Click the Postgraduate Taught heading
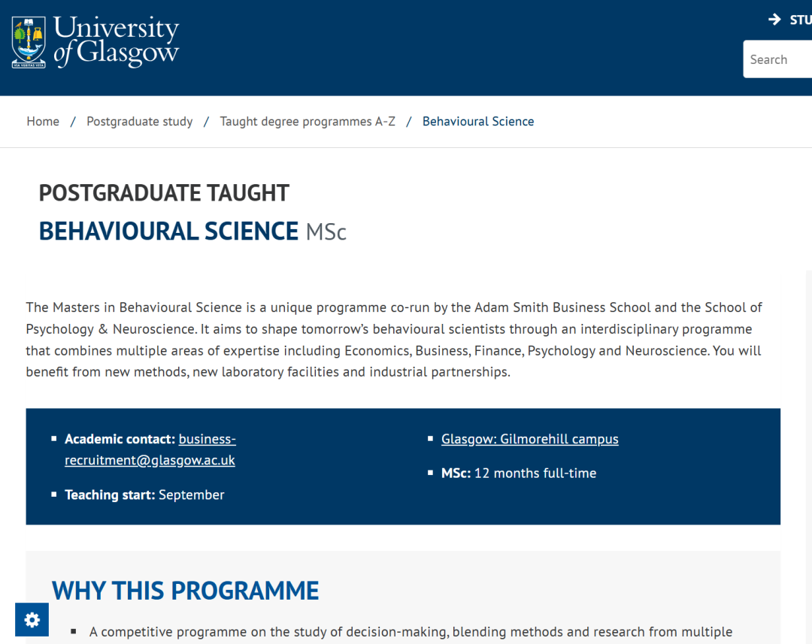The width and height of the screenshot is (812, 644). coord(164,193)
